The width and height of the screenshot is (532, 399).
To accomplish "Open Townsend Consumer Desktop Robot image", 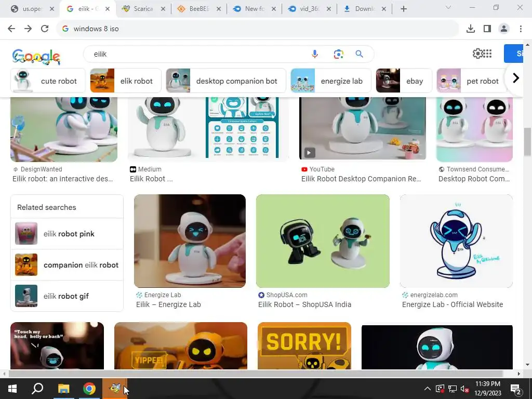I will click(474, 129).
